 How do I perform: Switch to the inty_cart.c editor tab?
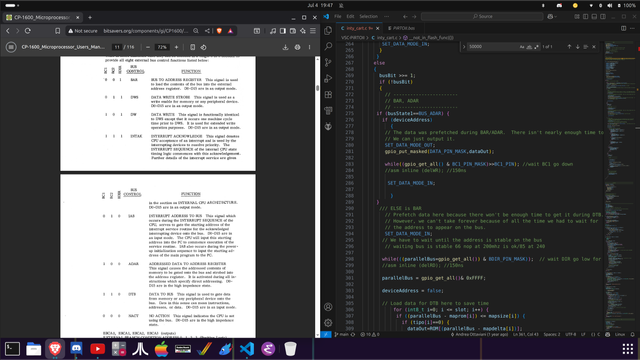point(359,28)
